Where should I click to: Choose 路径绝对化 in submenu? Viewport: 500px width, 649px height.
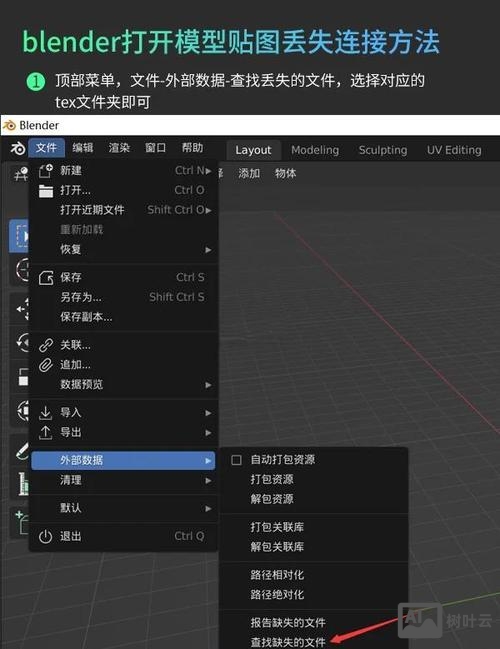[x=314, y=595]
